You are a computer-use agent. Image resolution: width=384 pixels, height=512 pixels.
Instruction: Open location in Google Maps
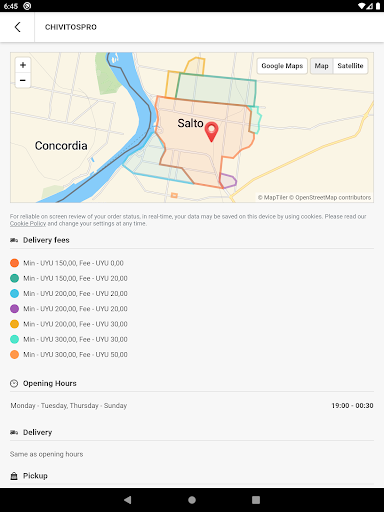282,66
